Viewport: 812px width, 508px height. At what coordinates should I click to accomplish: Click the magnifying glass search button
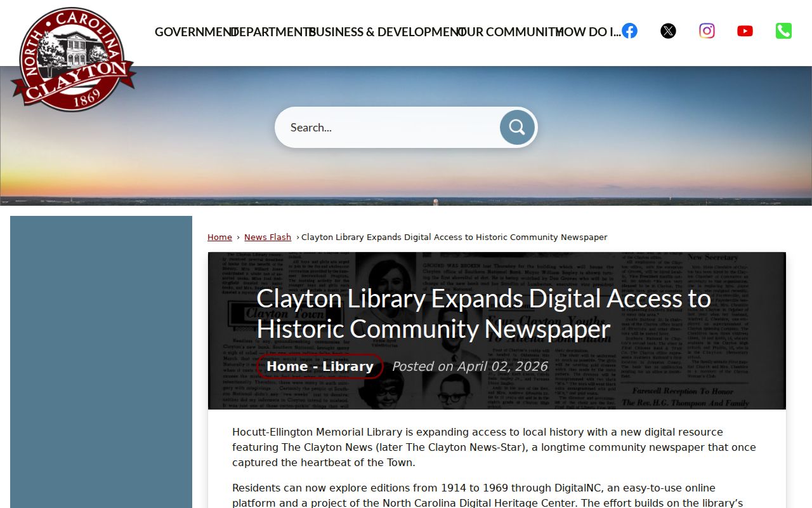click(x=517, y=128)
